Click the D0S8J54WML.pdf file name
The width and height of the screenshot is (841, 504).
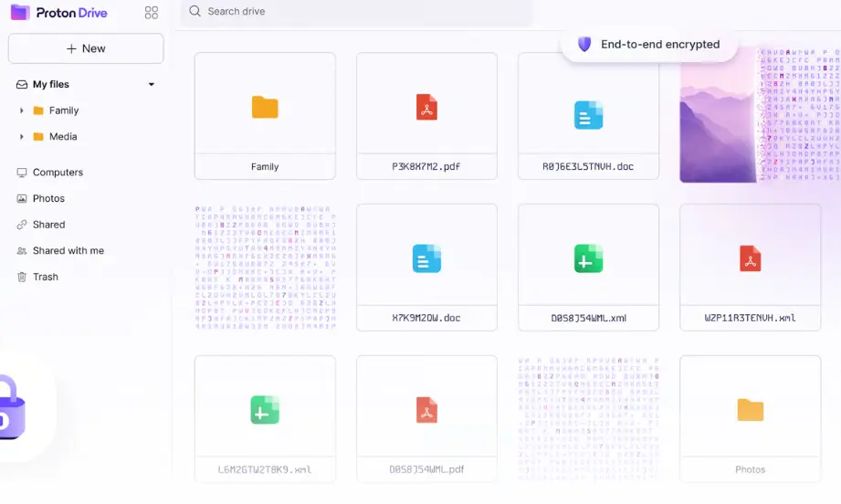pos(427,469)
